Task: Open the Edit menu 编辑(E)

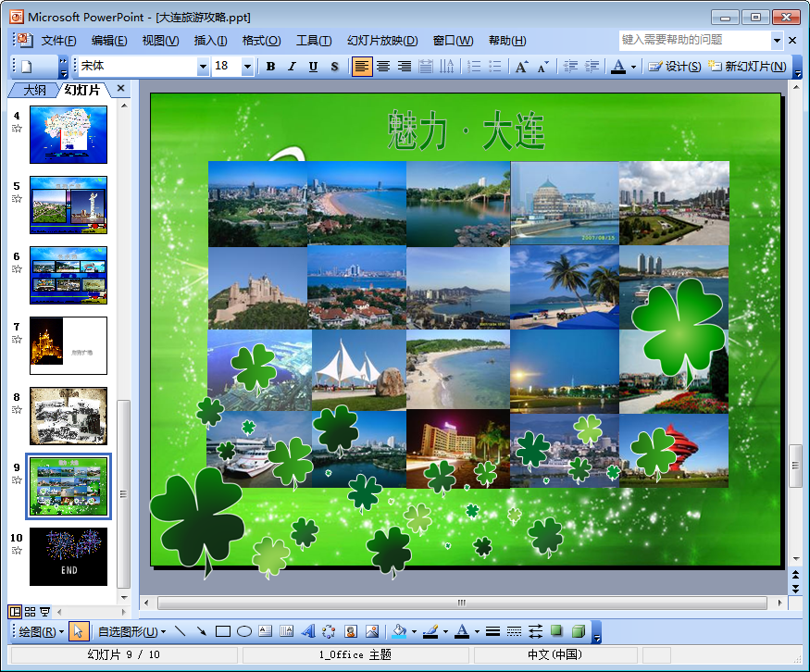Action: click(x=109, y=41)
